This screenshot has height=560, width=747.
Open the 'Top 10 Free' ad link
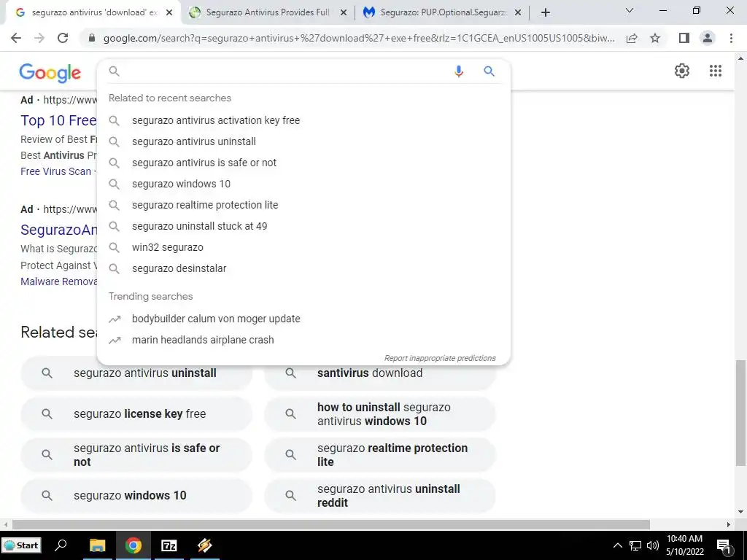tap(58, 121)
